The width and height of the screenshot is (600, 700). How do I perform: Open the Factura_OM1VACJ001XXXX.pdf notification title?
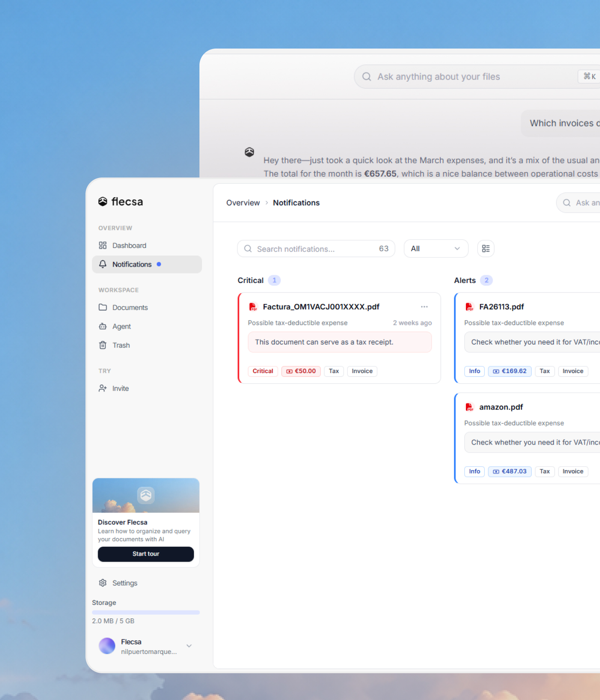tap(321, 307)
